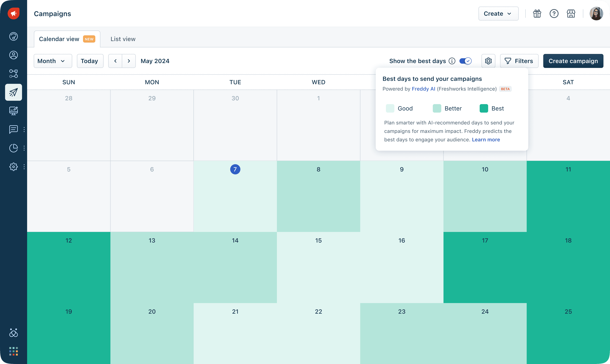This screenshot has width=610, height=364.
Task: Follow the Learn more link
Action: (x=486, y=140)
